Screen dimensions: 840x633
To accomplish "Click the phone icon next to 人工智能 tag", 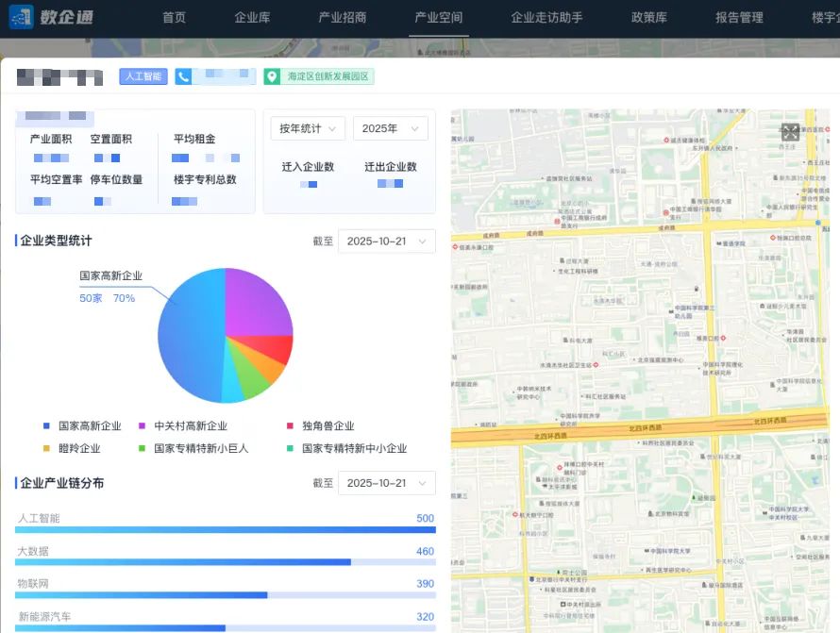I will click(x=183, y=76).
